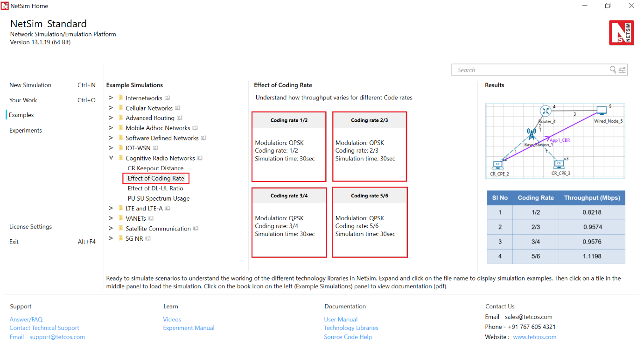Open the Cognitive Radio Networks book icon
The image size is (644, 342).
[200, 158]
